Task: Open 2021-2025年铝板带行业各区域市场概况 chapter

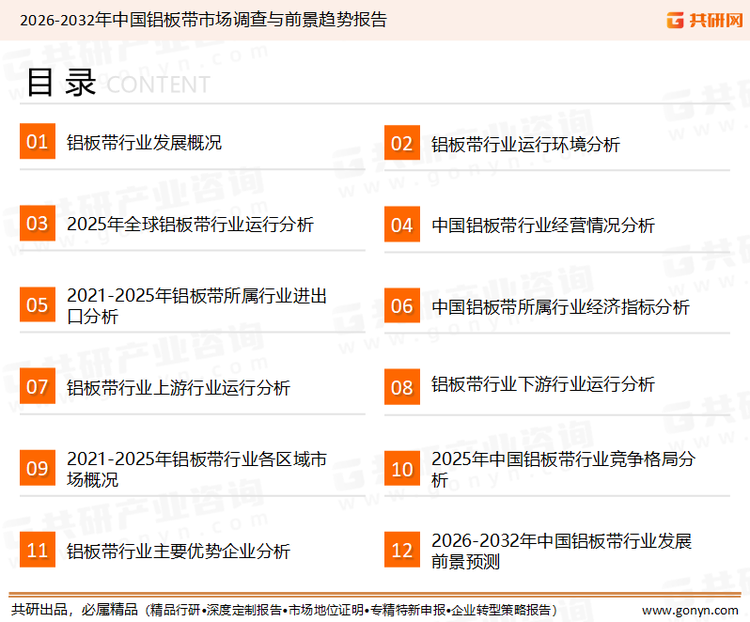Action: coord(197,469)
